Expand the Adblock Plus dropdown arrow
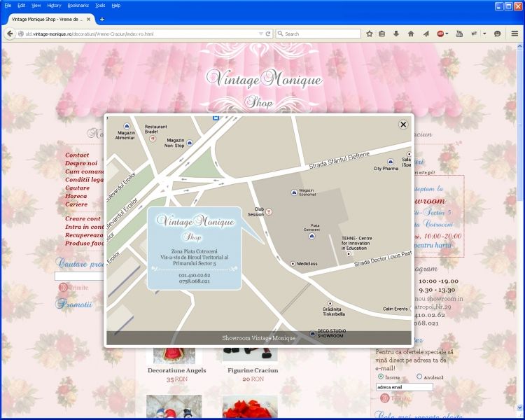Viewport: 525px width, 420px height. click(447, 34)
